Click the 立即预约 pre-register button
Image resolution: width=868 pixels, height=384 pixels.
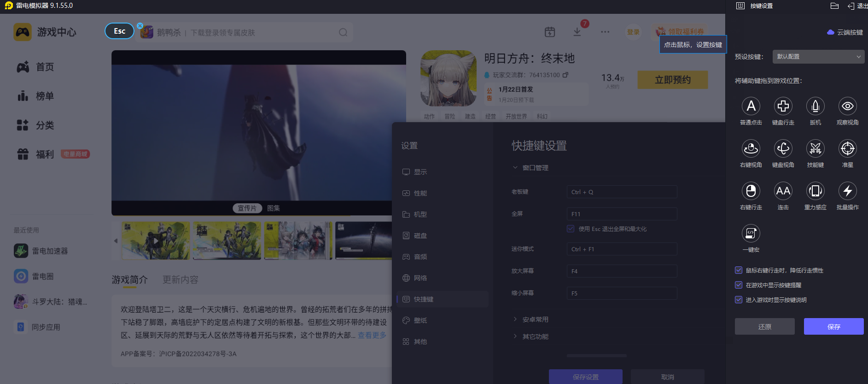[673, 80]
